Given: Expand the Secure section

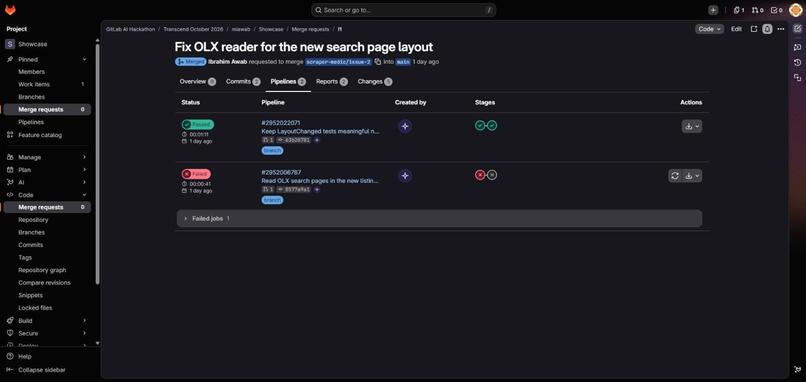Looking at the screenshot, I should coord(47,333).
